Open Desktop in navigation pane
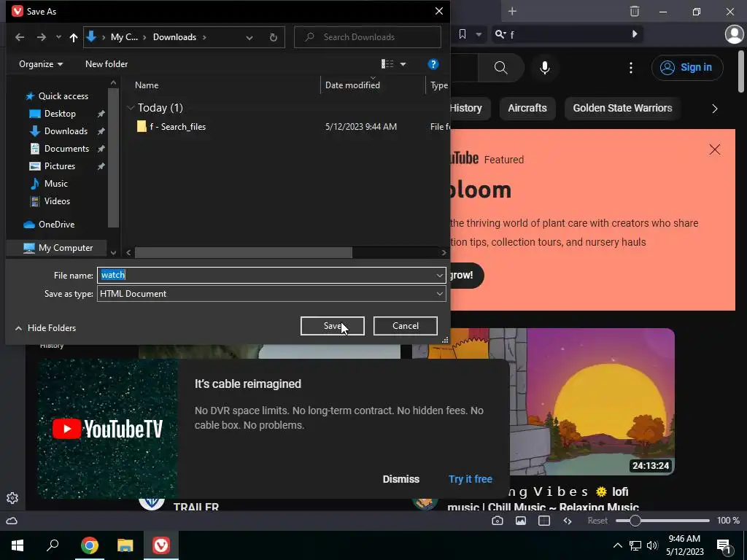The image size is (747, 560). (x=60, y=114)
